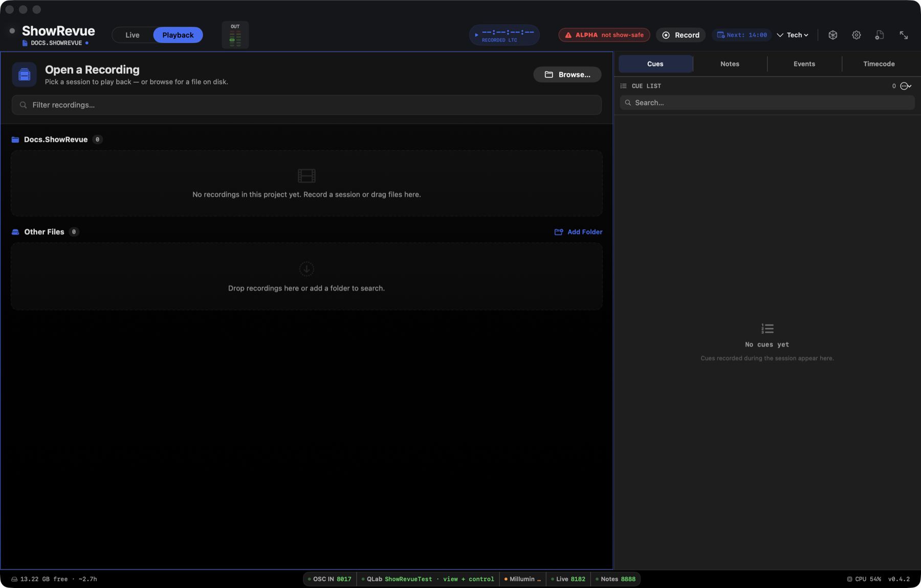Click the OUT level meter

[x=235, y=35]
